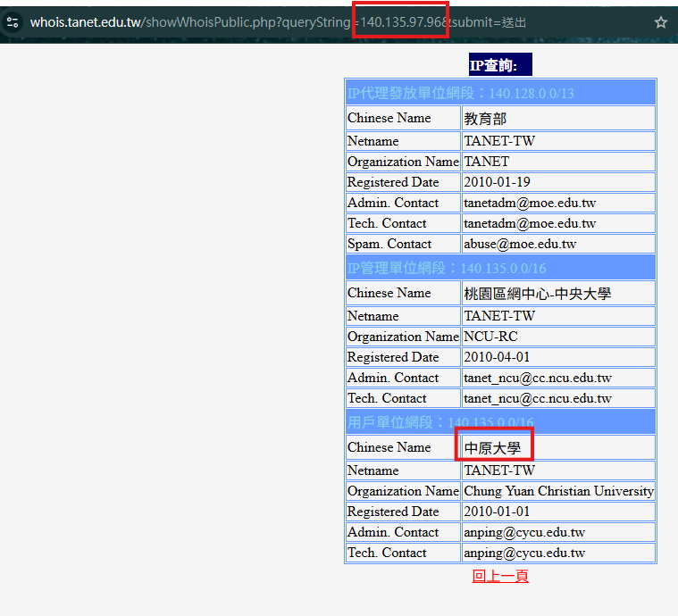Screen dimensions: 678x616
Task: Select the whois.tanet.edu.tw address bar URL
Action: [278, 22]
